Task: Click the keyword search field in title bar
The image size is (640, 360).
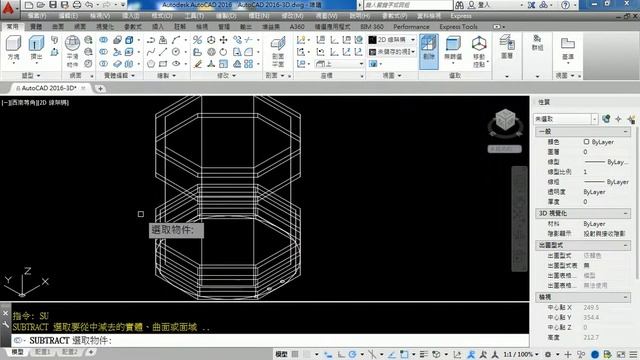Action: click(x=407, y=5)
